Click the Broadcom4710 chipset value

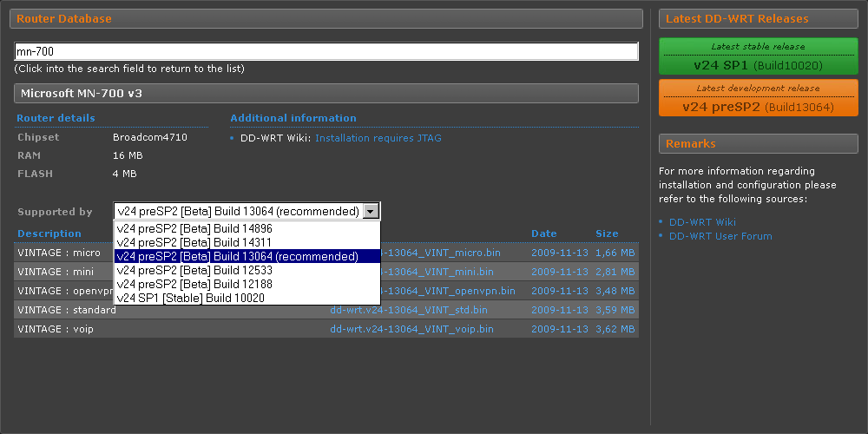pyautogui.click(x=150, y=137)
